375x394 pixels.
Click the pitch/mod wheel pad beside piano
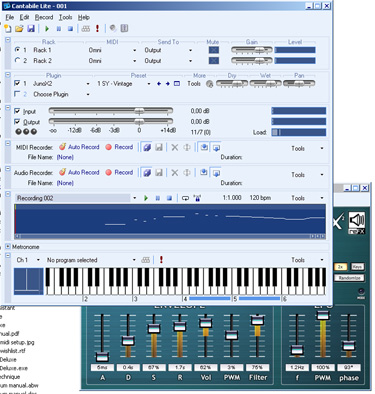(29, 281)
